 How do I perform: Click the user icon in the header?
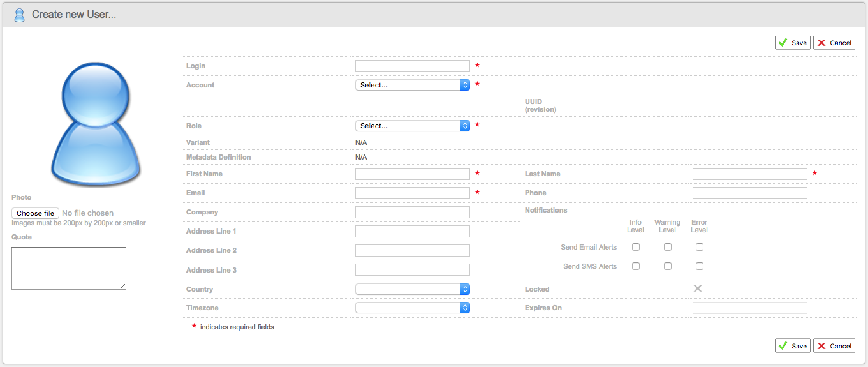coord(19,15)
